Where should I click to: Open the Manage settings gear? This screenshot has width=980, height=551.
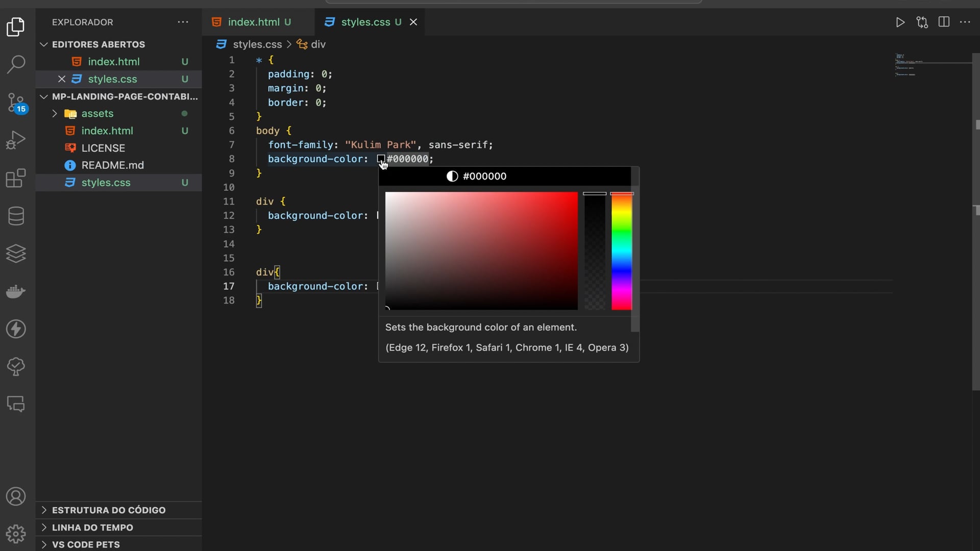coord(16,534)
